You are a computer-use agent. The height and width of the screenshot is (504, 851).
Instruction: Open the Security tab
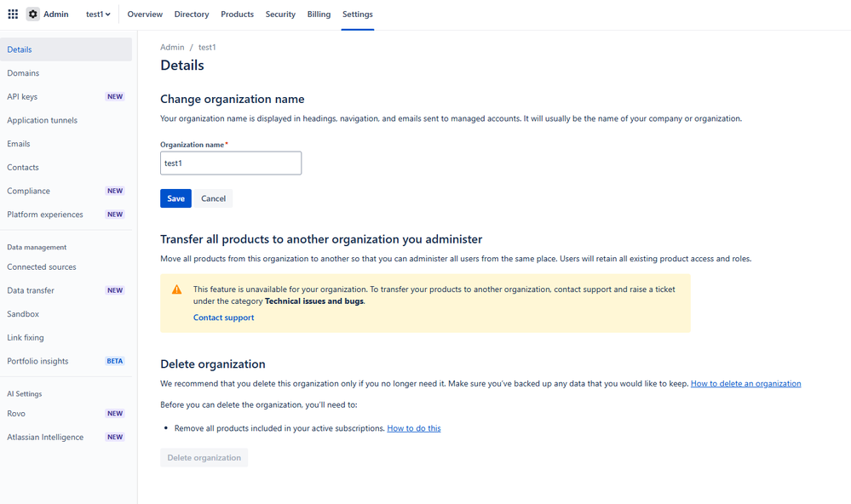[280, 14]
